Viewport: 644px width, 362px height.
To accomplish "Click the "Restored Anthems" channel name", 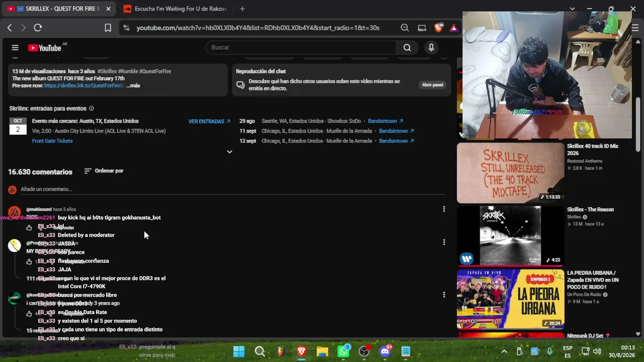I will pos(585,161).
